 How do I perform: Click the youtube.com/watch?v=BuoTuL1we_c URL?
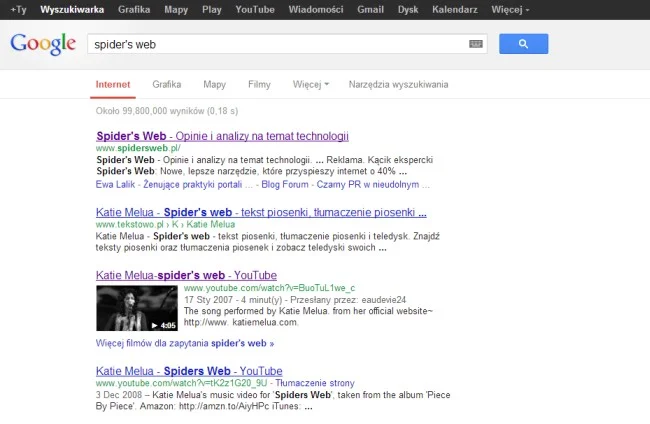point(269,288)
